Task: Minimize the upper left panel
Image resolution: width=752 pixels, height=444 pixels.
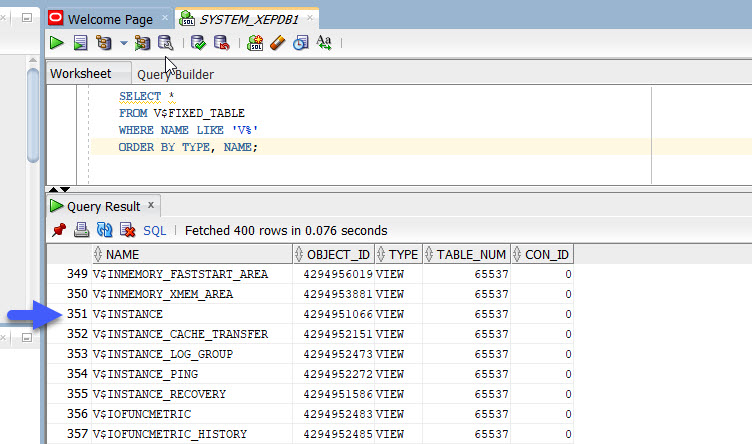Action: tap(27, 18)
